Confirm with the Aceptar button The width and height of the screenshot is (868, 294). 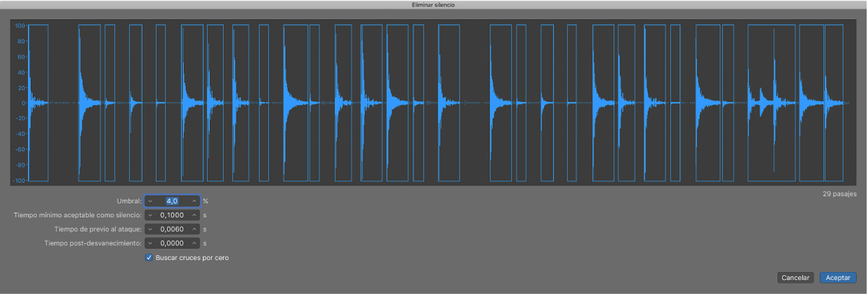pyautogui.click(x=838, y=277)
